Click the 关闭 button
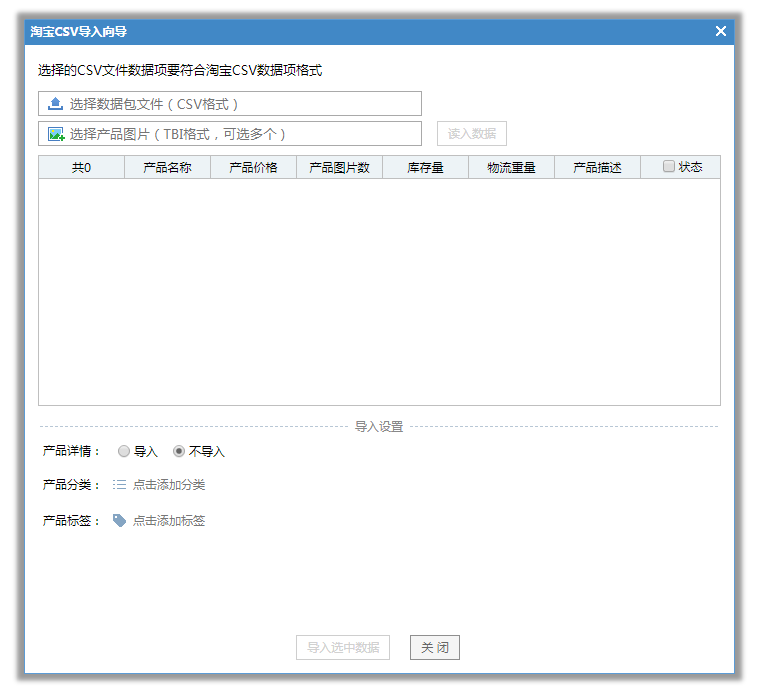 click(435, 647)
